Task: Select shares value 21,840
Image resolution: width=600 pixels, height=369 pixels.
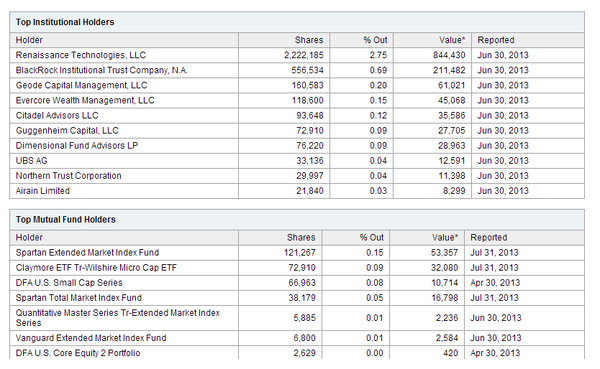Action: (310, 191)
